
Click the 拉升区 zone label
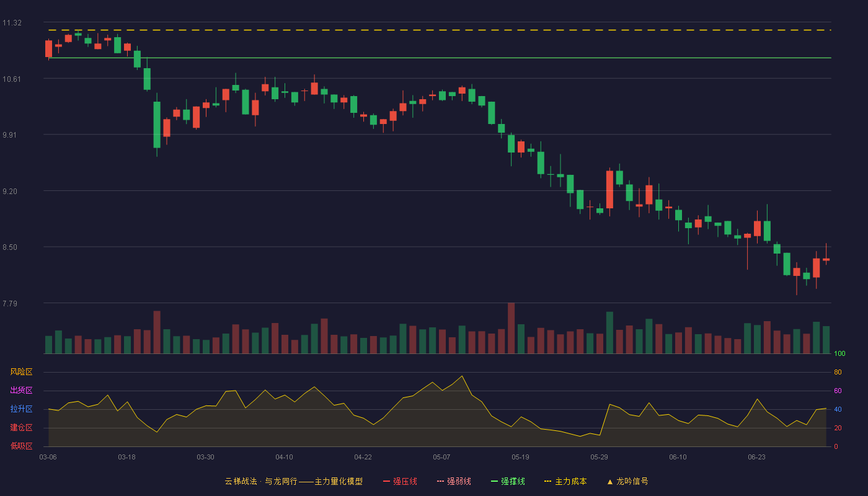[x=21, y=409]
